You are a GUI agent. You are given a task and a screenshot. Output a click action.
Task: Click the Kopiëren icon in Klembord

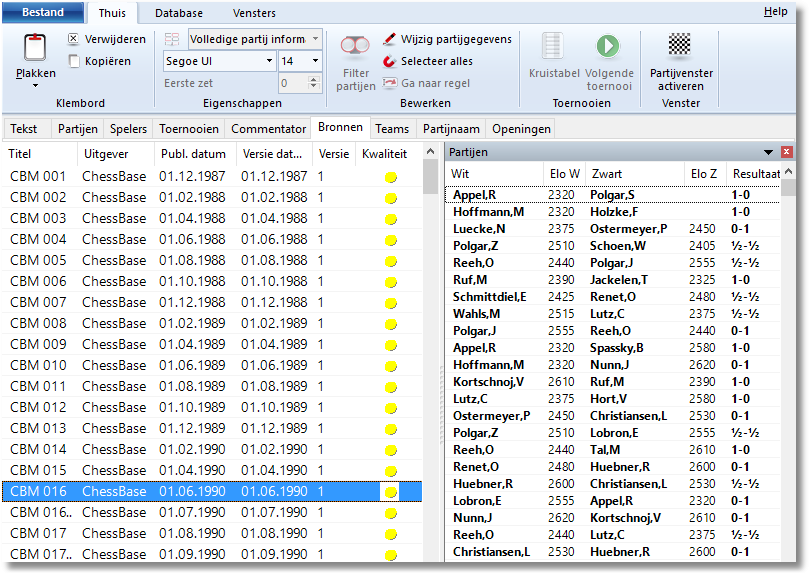pos(74,61)
